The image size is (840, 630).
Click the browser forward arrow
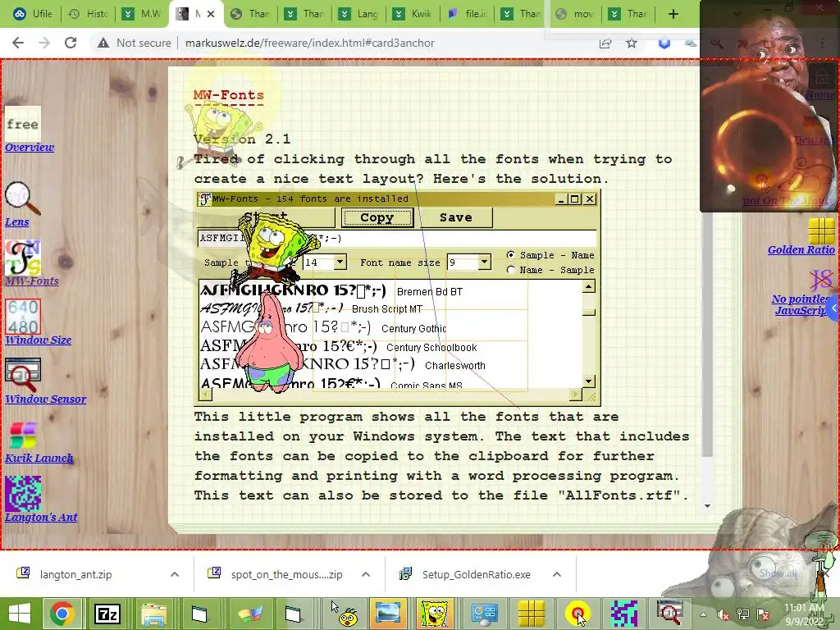point(44,43)
